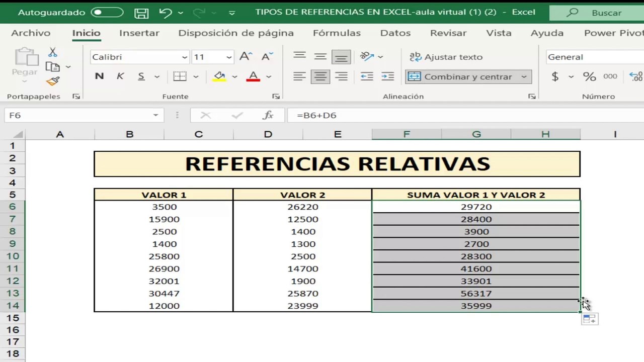644x362 pixels.
Task: Toggle Italic (K) formatting
Action: (120, 76)
